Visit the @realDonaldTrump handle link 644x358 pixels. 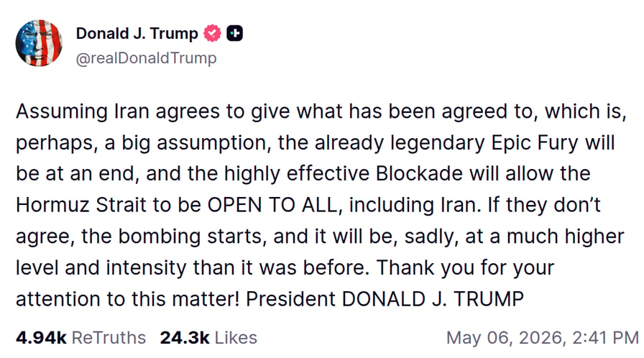click(x=146, y=58)
